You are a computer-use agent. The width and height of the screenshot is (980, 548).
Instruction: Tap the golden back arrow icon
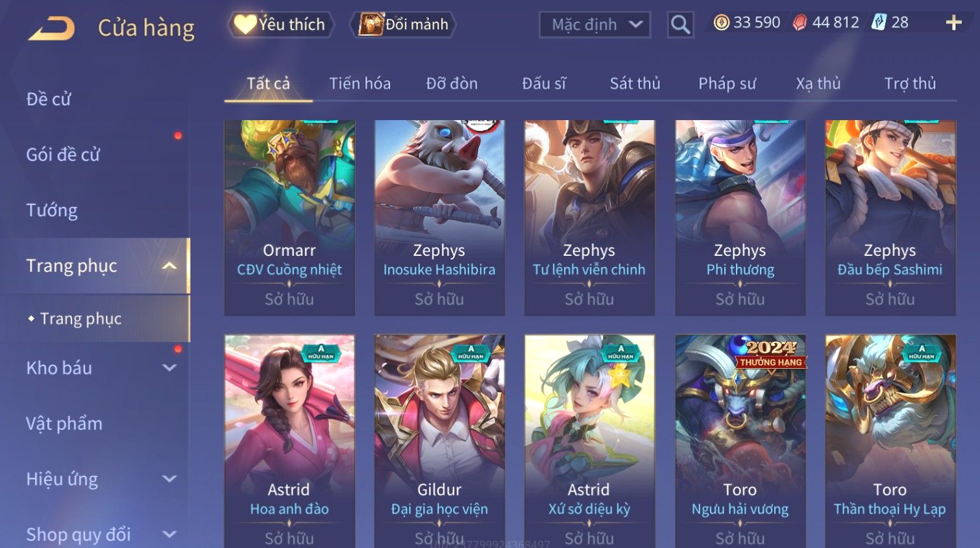[51, 28]
